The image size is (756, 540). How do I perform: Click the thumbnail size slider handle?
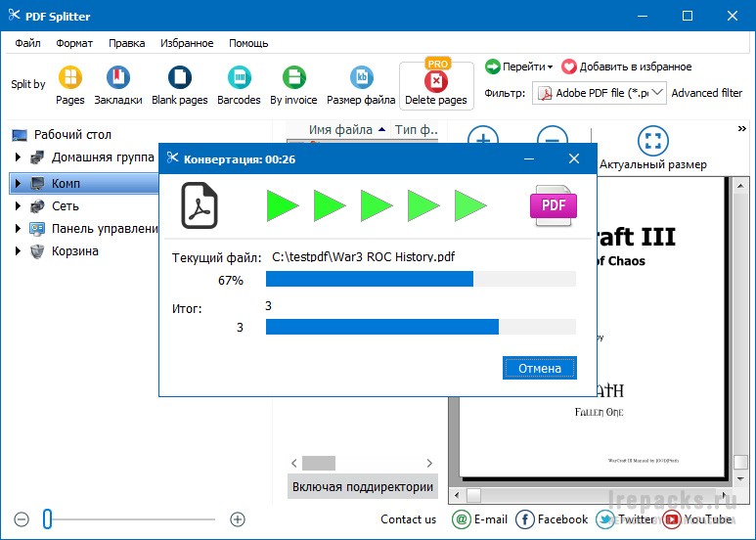click(47, 518)
